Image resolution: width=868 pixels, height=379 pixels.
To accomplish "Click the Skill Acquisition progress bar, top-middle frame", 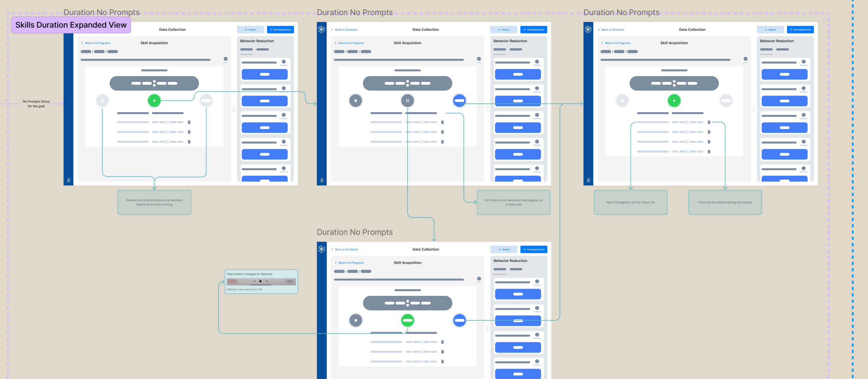I will pyautogui.click(x=399, y=60).
